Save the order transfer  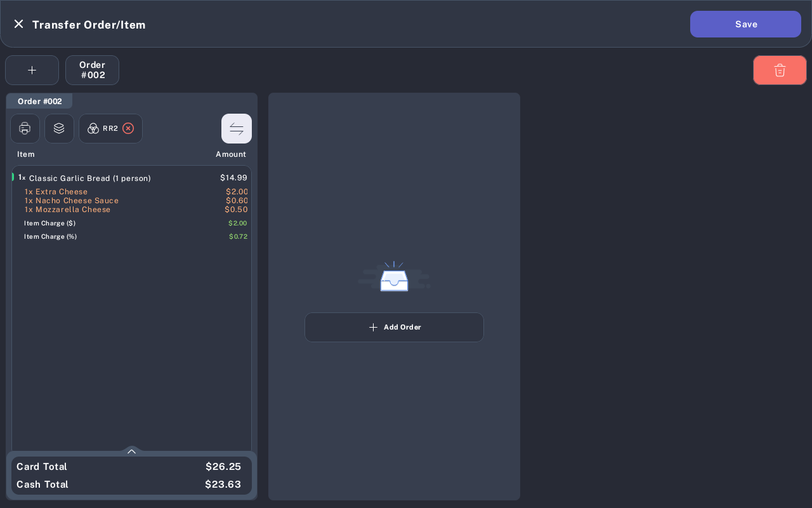[x=745, y=24]
